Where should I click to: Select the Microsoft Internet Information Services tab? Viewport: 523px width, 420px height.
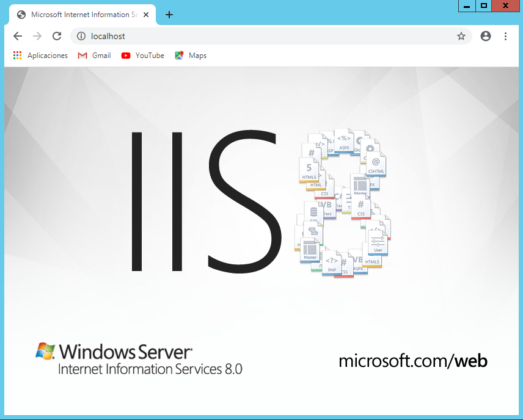(x=82, y=15)
